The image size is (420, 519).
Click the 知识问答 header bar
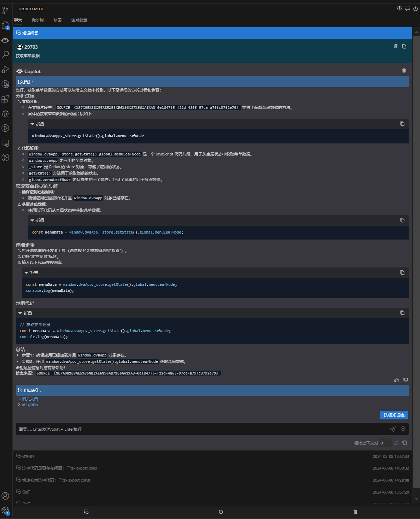(x=212, y=33)
